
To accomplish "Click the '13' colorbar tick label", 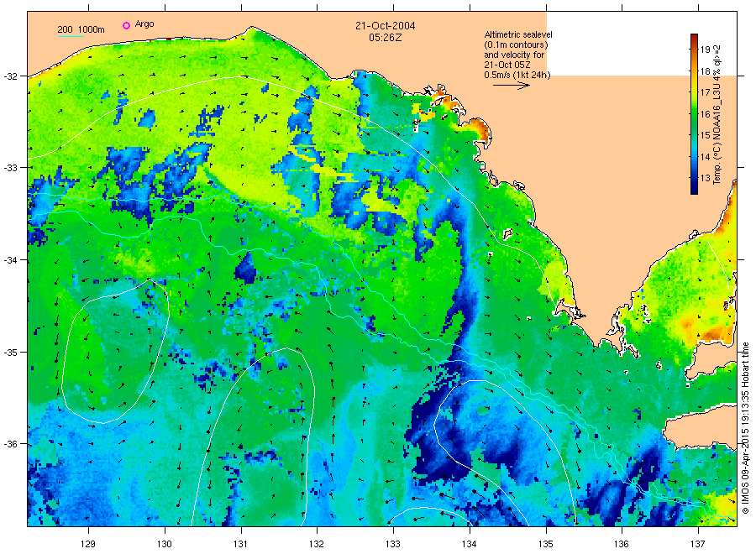I will click(x=705, y=178).
